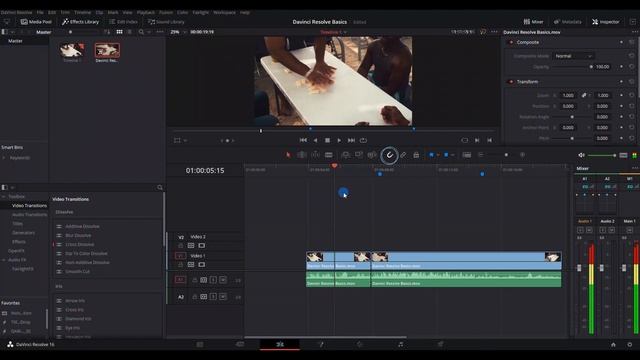The width and height of the screenshot is (640, 360).
Task: Show the Mixer panel
Action: pyautogui.click(x=533, y=22)
